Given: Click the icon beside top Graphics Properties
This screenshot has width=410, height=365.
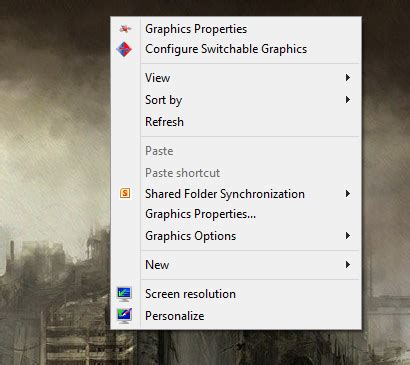Looking at the screenshot, I should pos(125,29).
